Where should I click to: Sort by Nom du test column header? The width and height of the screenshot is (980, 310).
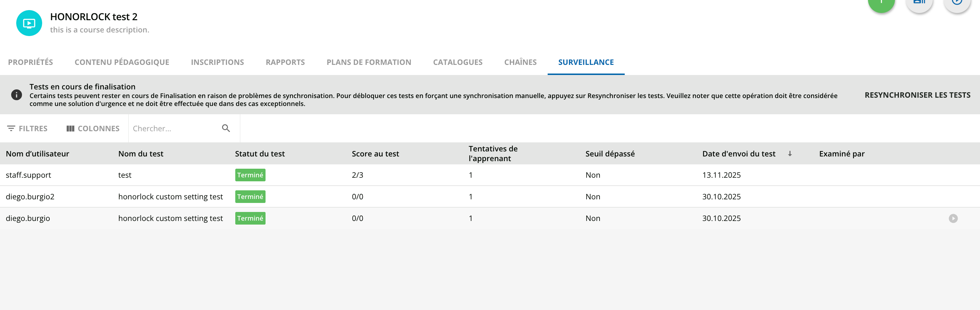click(x=141, y=154)
